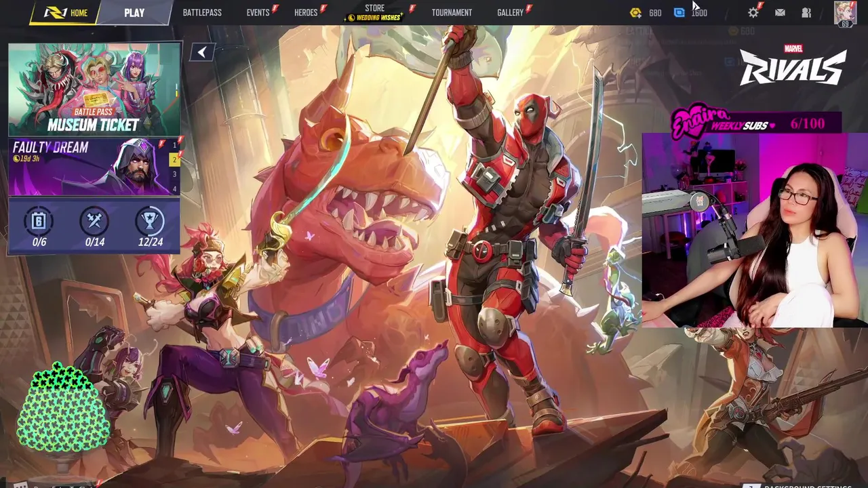This screenshot has height=488, width=868.
Task: Select banner page 2
Action: tap(174, 160)
